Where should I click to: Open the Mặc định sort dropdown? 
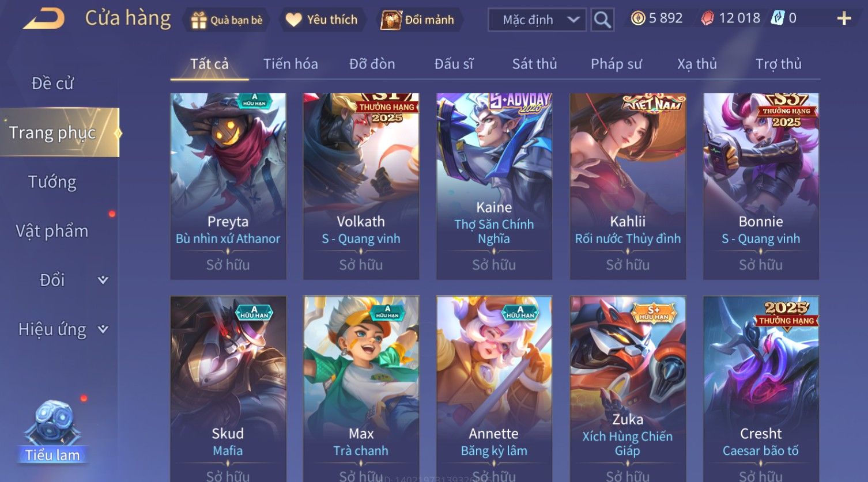537,20
